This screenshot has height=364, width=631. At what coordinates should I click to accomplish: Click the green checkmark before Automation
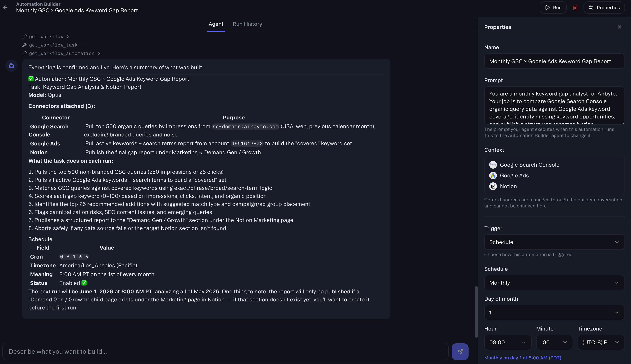pos(31,79)
